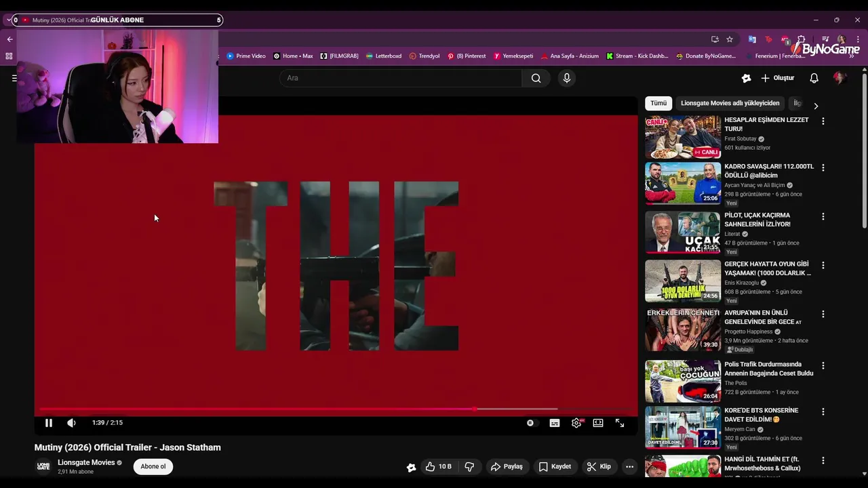Open the Trendyol bookmark
The height and width of the screenshot is (488, 868).
point(425,56)
